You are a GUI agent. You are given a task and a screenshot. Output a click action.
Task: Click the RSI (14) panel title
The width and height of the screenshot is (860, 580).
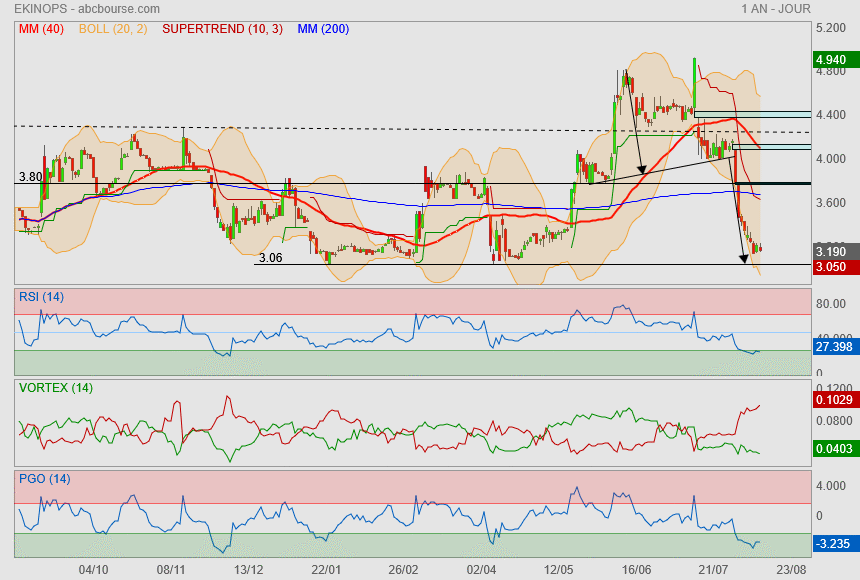click(x=41, y=297)
